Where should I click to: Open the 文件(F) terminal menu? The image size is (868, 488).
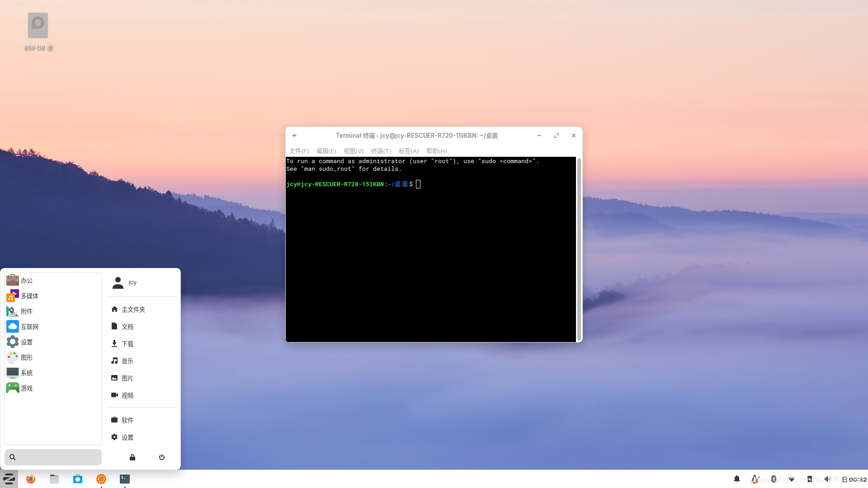point(299,151)
